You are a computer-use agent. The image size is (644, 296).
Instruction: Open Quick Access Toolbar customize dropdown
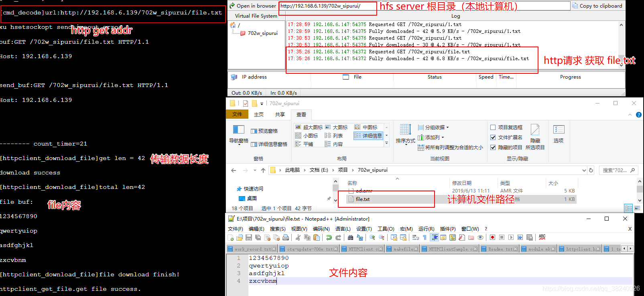(262, 104)
